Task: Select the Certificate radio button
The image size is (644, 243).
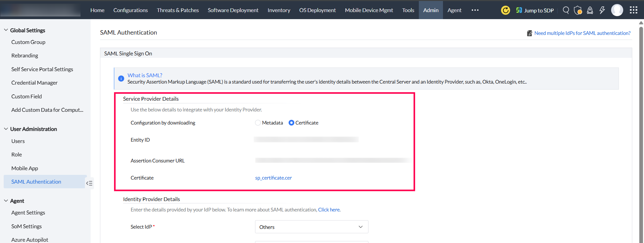Action: point(291,123)
